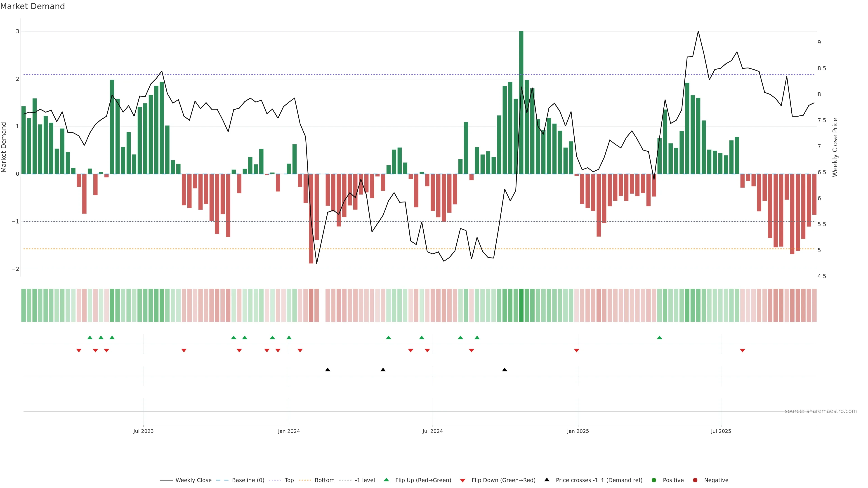Click the black Price crosses -1 legend triangle
The height and width of the screenshot is (488, 868).
pyautogui.click(x=547, y=480)
